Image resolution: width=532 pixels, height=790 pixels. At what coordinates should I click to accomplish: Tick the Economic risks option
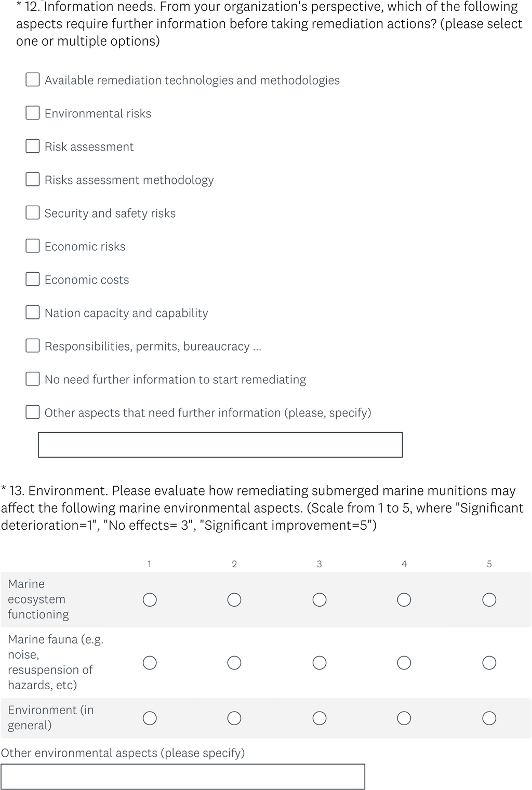coord(33,246)
